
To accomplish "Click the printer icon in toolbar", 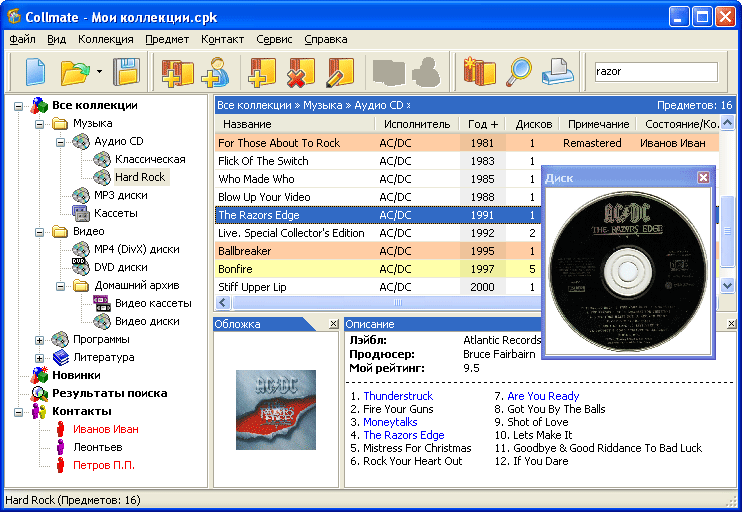I will pos(558,72).
